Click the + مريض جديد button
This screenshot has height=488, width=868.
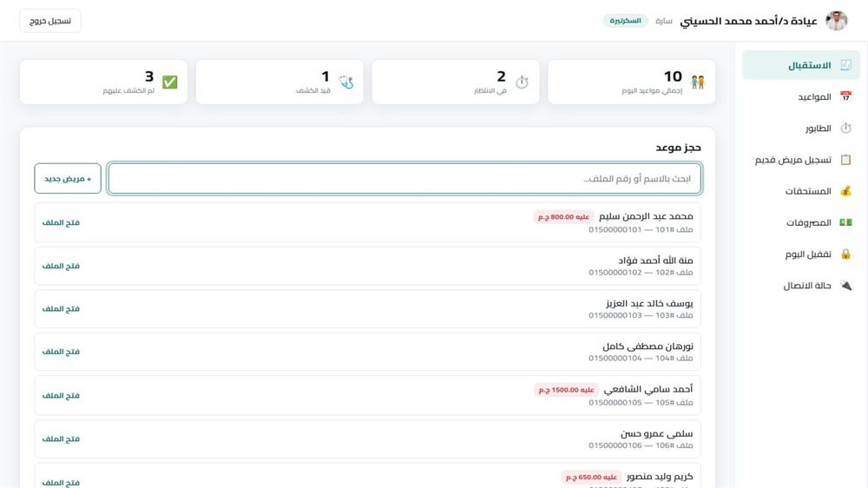point(68,178)
